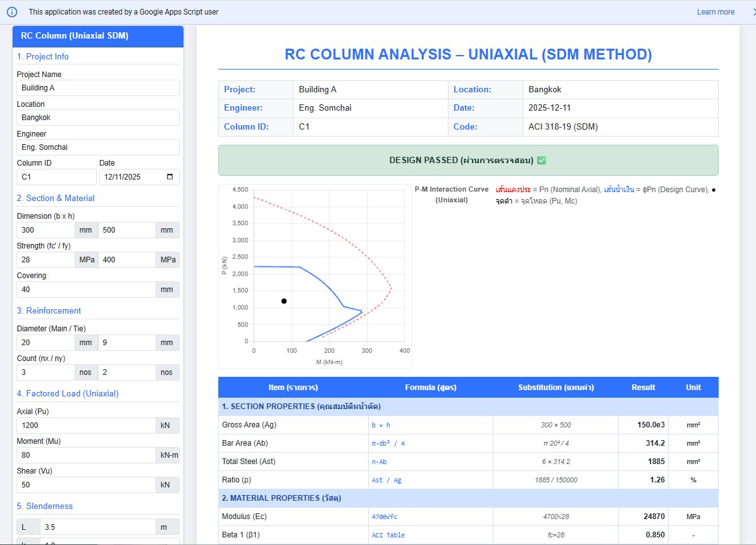Click the "Result" column header in the table
Image resolution: width=756 pixels, height=545 pixels.
pyautogui.click(x=643, y=388)
